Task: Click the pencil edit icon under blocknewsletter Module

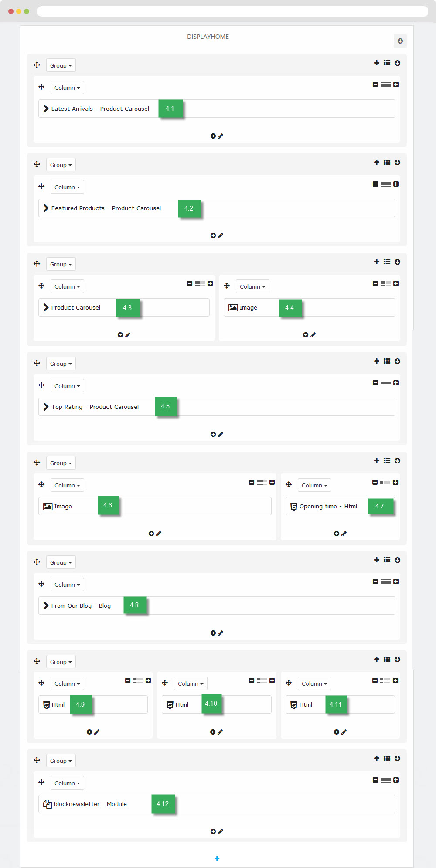Action: pyautogui.click(x=221, y=831)
